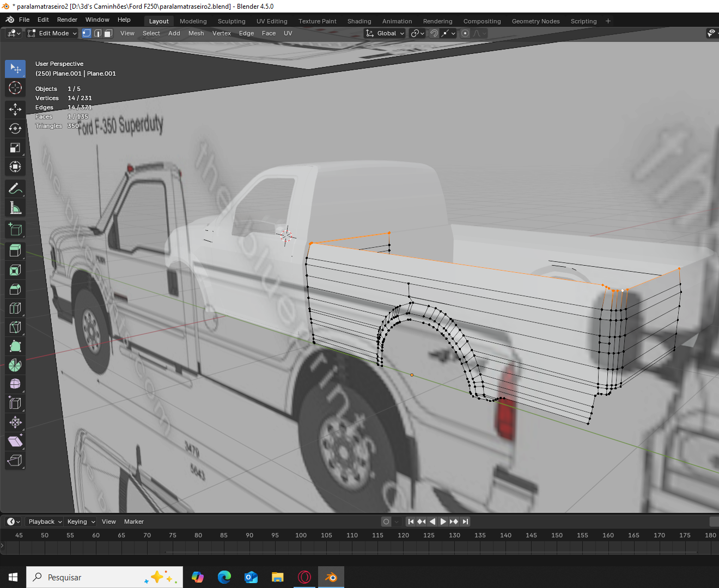This screenshot has height=588, width=719.
Task: Open the Render menu
Action: 67,20
